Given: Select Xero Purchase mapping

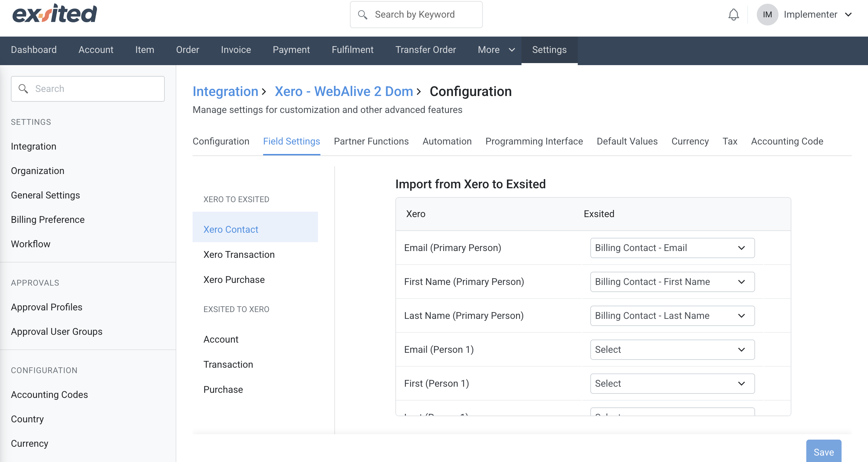Looking at the screenshot, I should 234,280.
